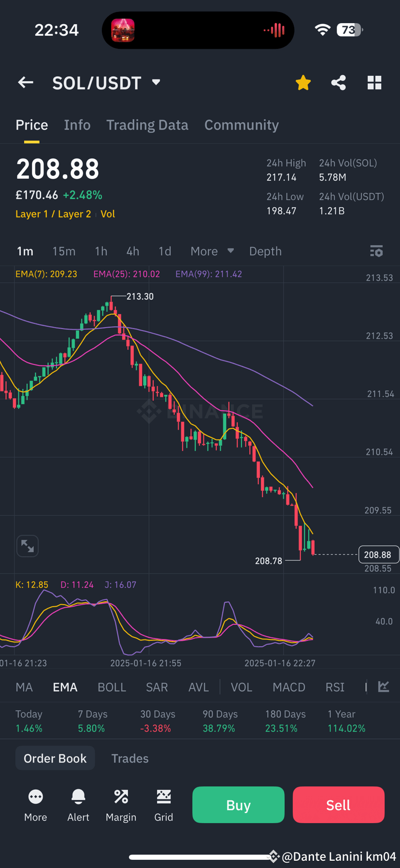Toggle the favorite star icon
Screen dimensions: 400x868
coord(303,83)
